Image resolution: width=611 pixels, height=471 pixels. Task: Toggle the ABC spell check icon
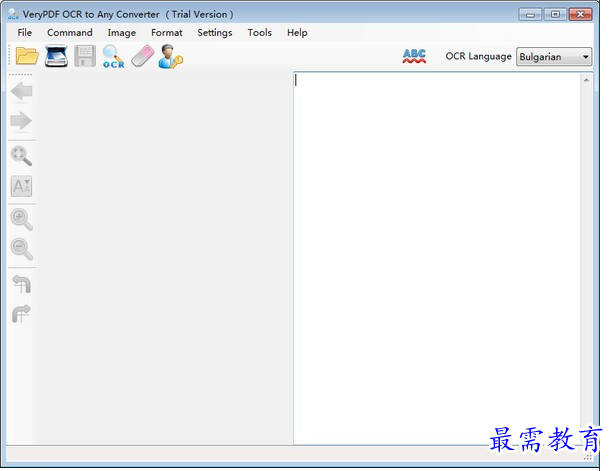[x=414, y=56]
